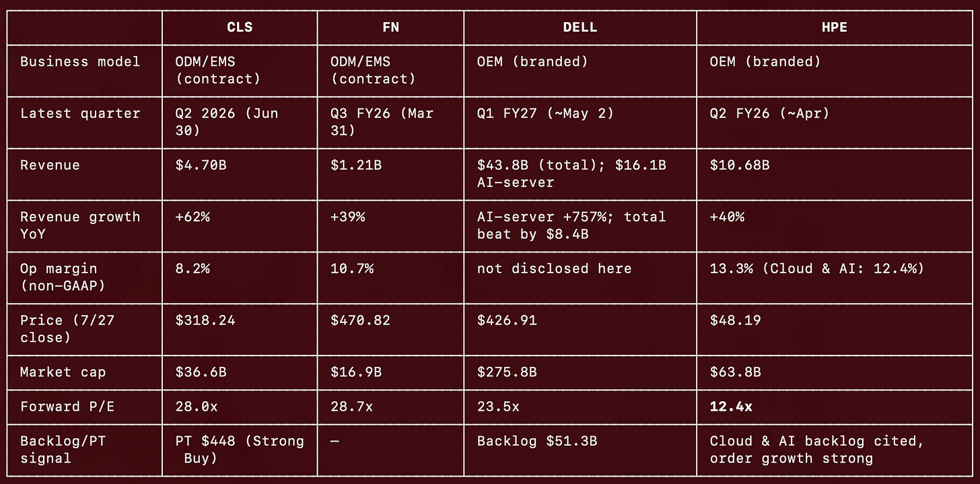Click the bold 12.4x forward P/E

[x=731, y=407]
